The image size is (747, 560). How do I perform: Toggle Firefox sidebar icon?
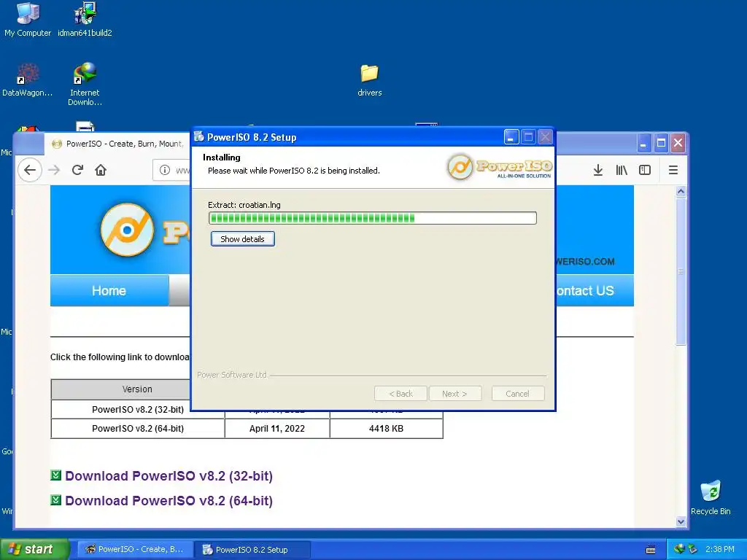click(645, 170)
